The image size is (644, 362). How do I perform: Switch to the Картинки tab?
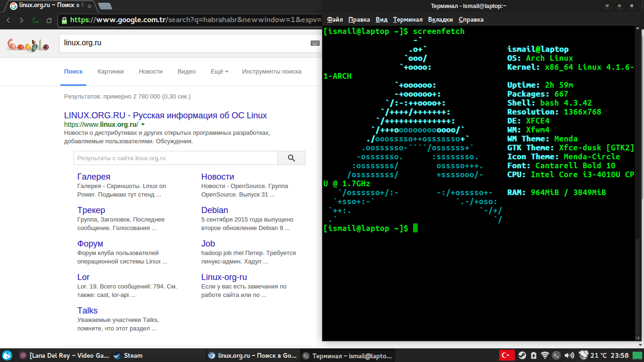(x=111, y=72)
